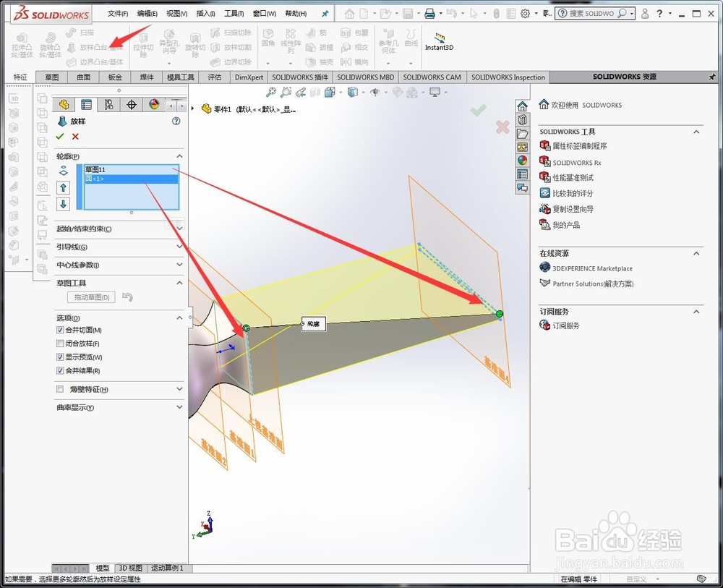Click Zoom to Area magnifier icon
The height and width of the screenshot is (588, 723).
coord(286,93)
